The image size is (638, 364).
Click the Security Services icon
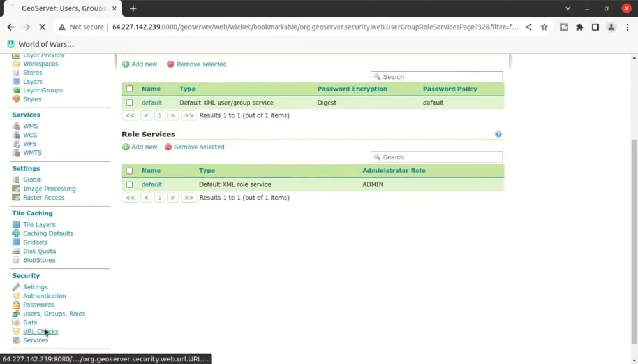17,340
